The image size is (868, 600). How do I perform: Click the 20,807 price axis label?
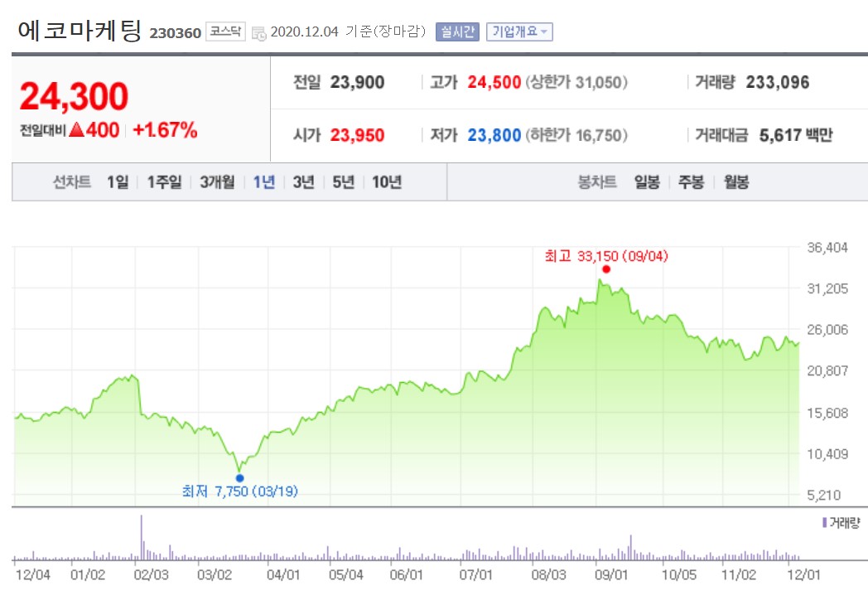click(827, 370)
